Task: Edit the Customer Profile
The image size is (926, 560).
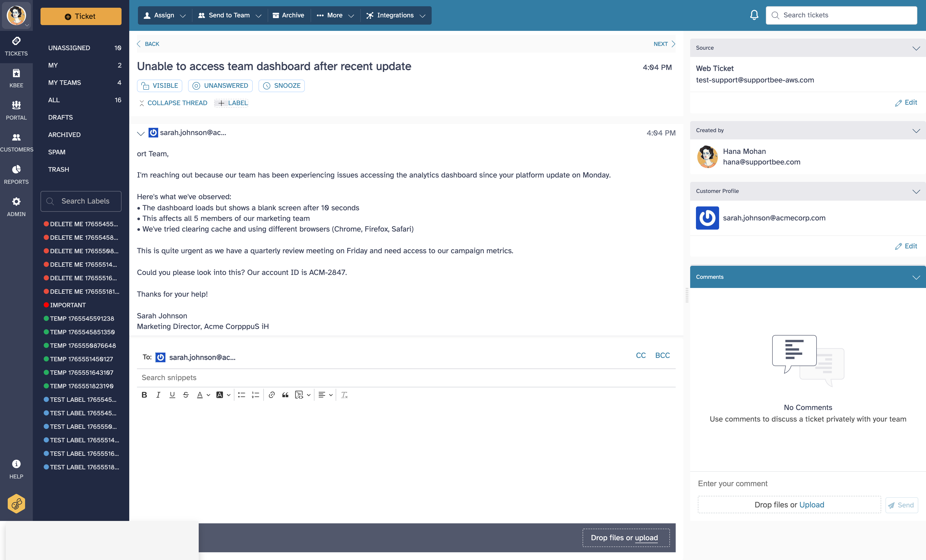Action: pyautogui.click(x=906, y=246)
